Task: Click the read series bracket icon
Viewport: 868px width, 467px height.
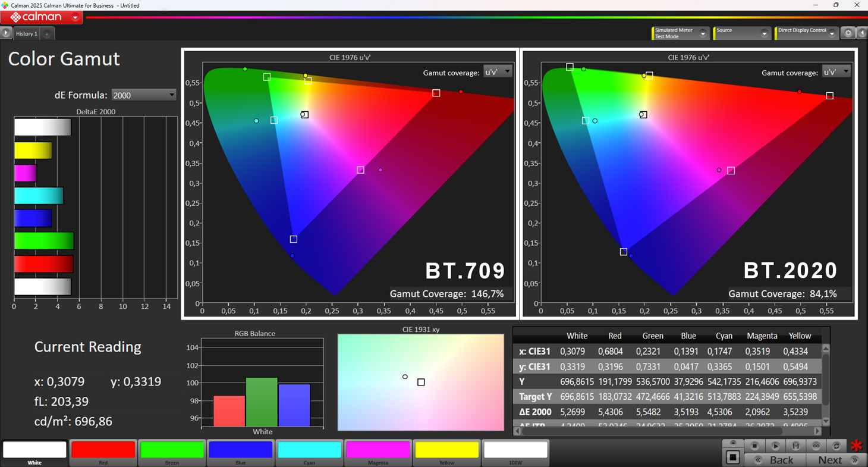Action: [x=795, y=446]
